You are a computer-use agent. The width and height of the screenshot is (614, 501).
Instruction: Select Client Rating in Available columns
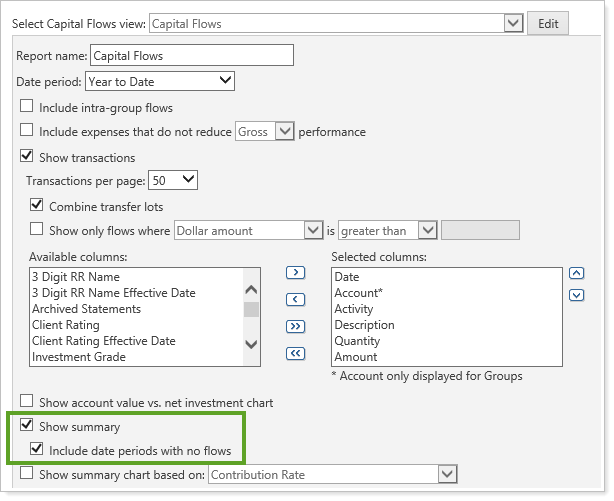(x=67, y=325)
